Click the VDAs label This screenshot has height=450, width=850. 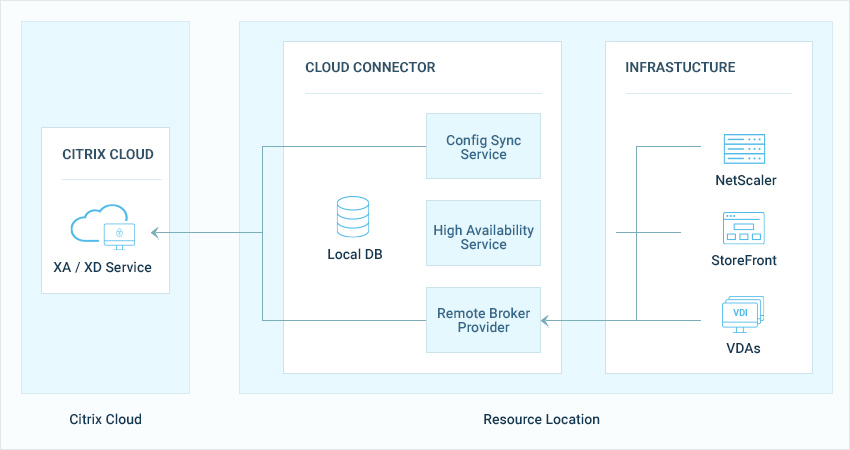click(x=743, y=348)
